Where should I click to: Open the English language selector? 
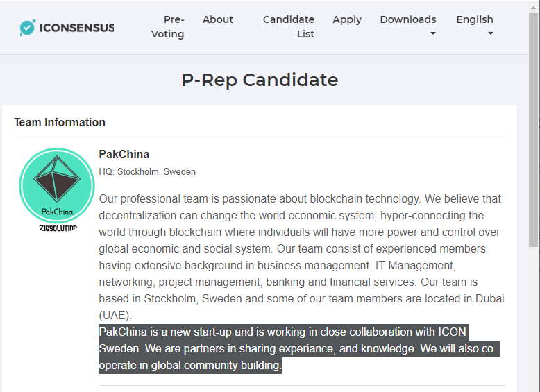[x=475, y=19]
